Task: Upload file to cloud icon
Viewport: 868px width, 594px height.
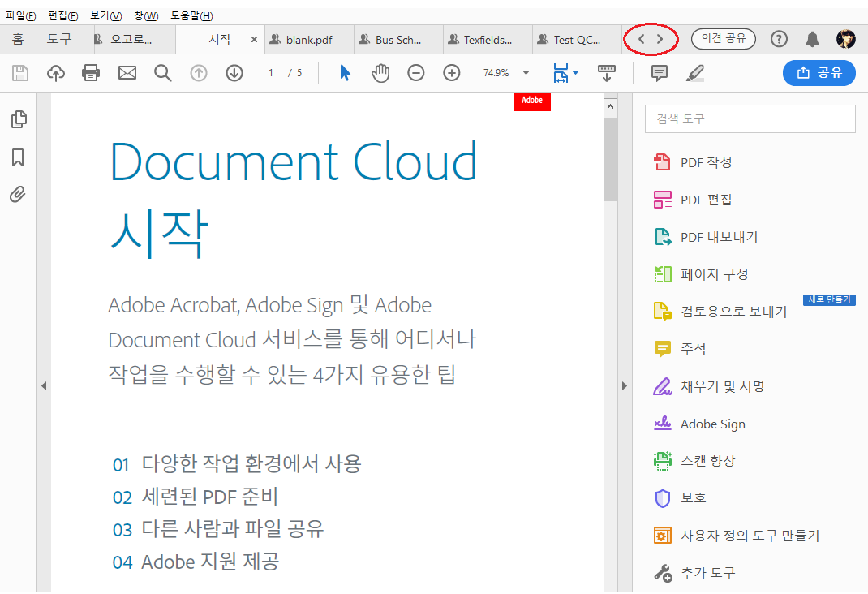Action: click(55, 72)
